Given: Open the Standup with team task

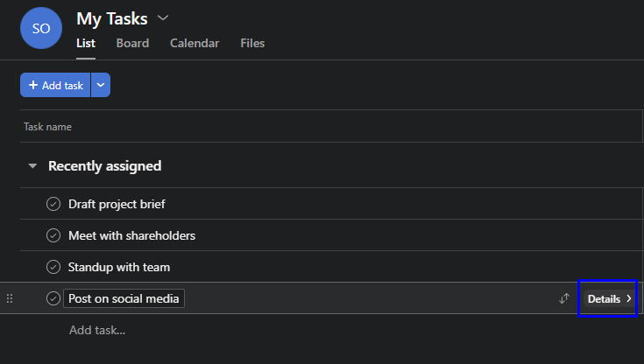Looking at the screenshot, I should [119, 267].
